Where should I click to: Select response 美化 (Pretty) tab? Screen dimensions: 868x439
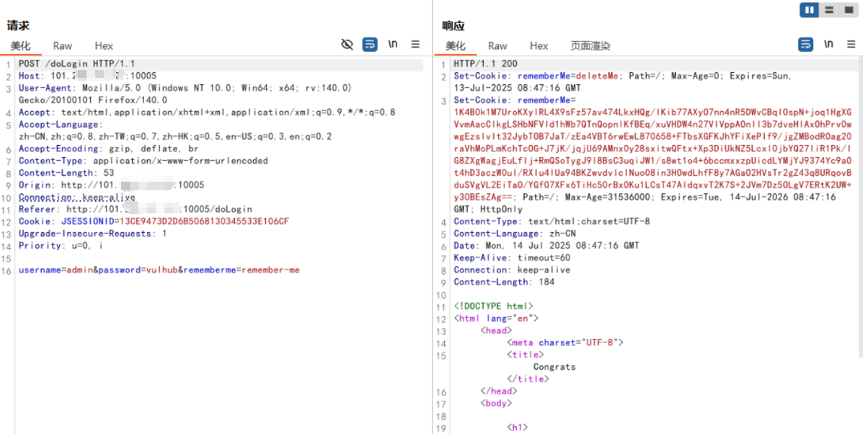tap(456, 46)
